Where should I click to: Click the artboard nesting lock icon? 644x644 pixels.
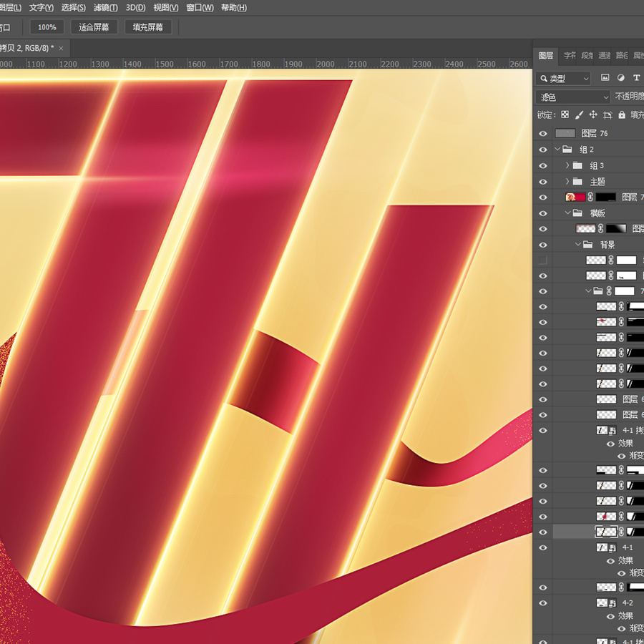tap(608, 114)
